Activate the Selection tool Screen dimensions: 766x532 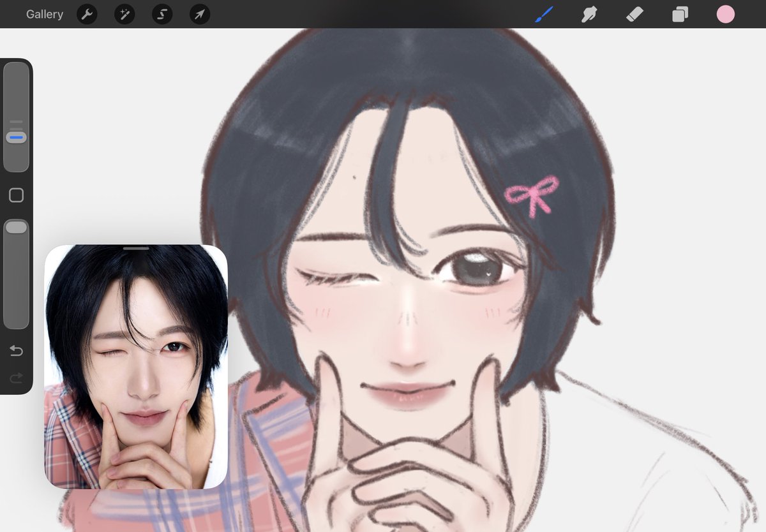pos(162,14)
